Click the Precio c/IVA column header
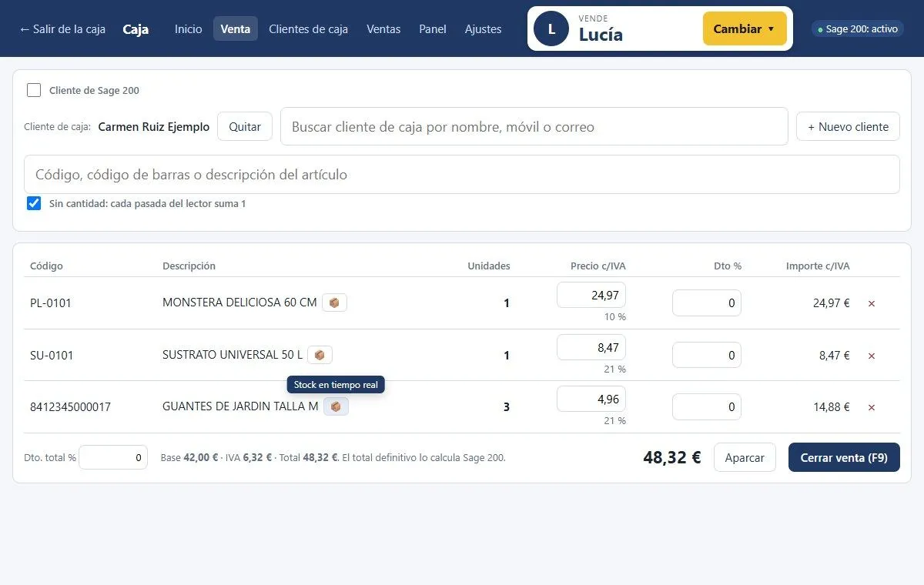 598,266
